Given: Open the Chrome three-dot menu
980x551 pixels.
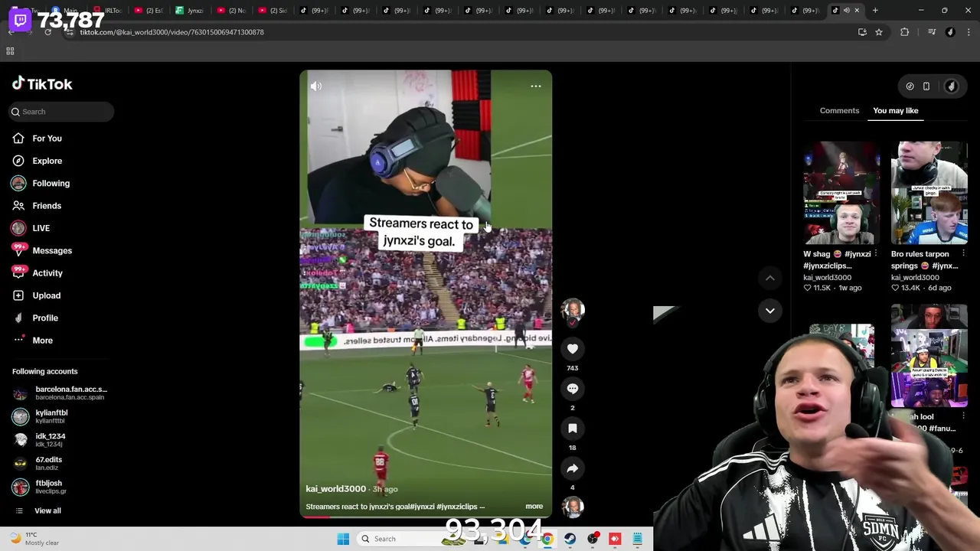Looking at the screenshot, I should pos(969,32).
